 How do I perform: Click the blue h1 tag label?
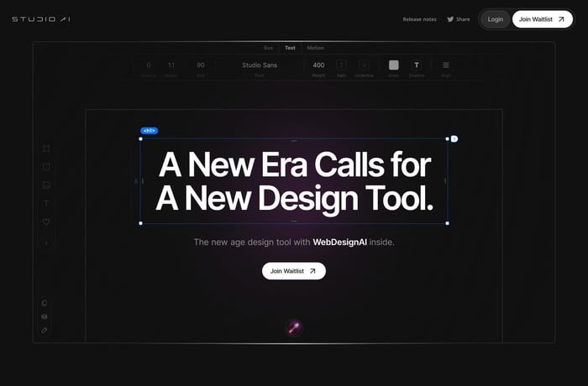(150, 130)
